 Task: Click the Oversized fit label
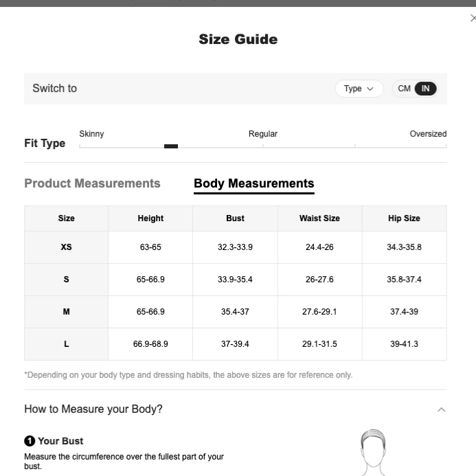(x=428, y=134)
